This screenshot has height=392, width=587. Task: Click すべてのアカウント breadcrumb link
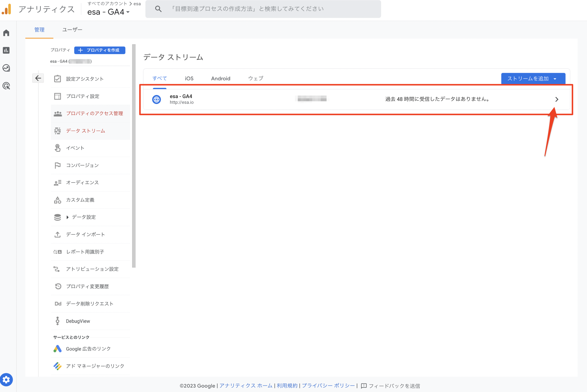(107, 4)
